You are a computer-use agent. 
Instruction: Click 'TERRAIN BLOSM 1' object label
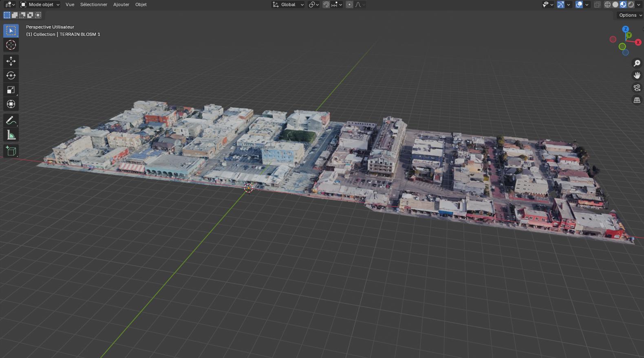click(x=80, y=34)
